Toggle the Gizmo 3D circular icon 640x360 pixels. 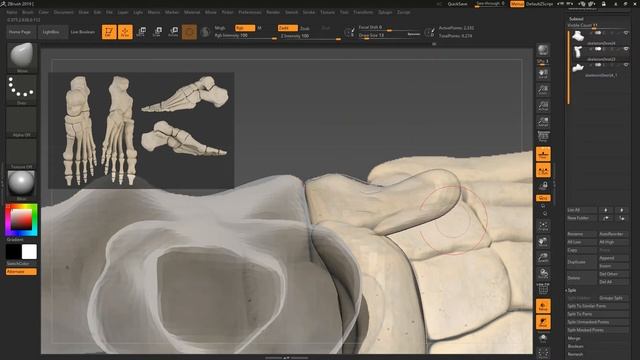(189, 32)
